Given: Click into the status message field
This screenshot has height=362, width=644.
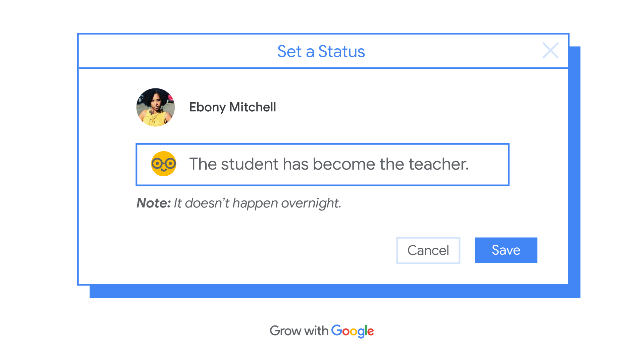Looking at the screenshot, I should [x=322, y=165].
